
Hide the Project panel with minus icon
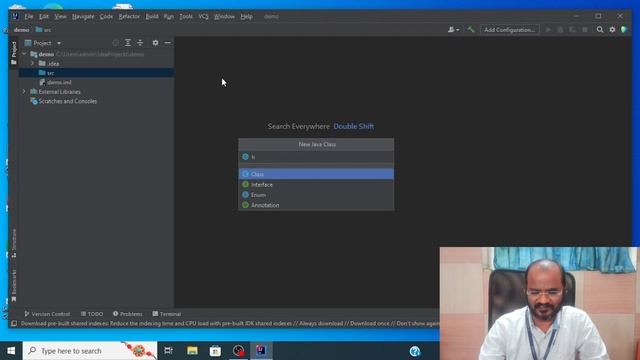tap(168, 43)
